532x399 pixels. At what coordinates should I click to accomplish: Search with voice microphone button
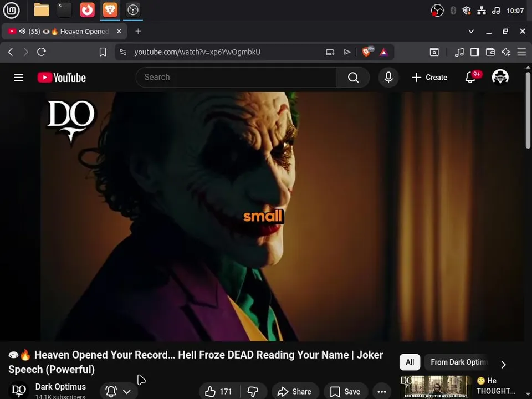tap(388, 78)
